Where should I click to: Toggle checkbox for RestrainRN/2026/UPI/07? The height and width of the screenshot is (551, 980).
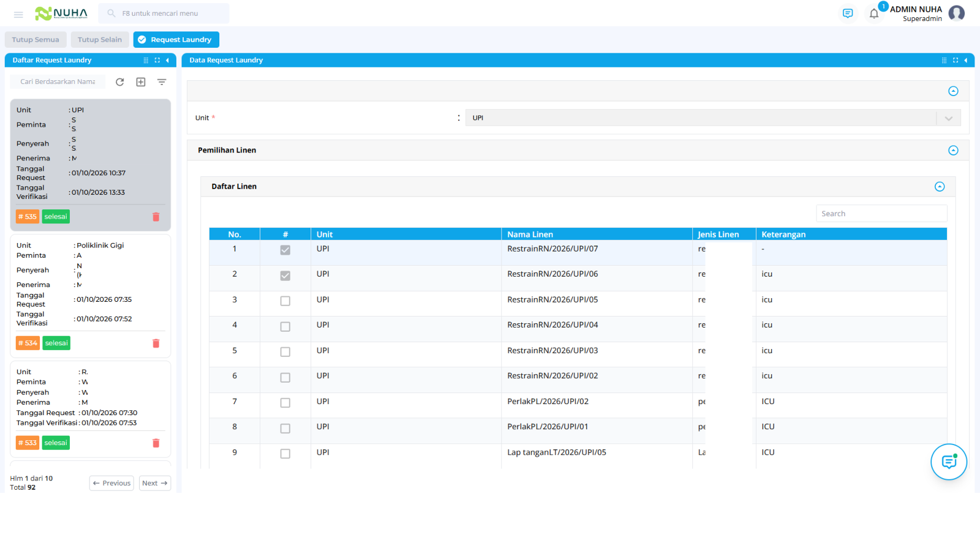285,250
